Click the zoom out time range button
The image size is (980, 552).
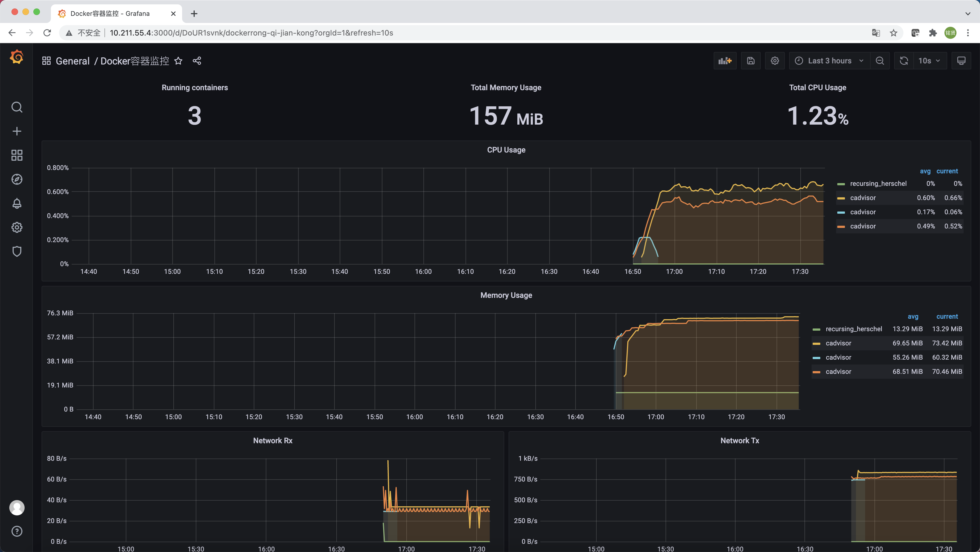[x=880, y=61]
